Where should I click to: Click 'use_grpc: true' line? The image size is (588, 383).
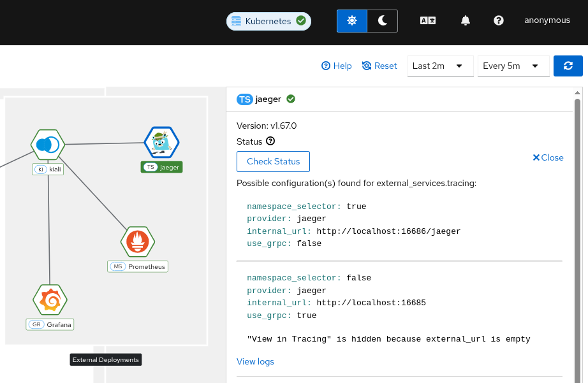[x=282, y=315]
